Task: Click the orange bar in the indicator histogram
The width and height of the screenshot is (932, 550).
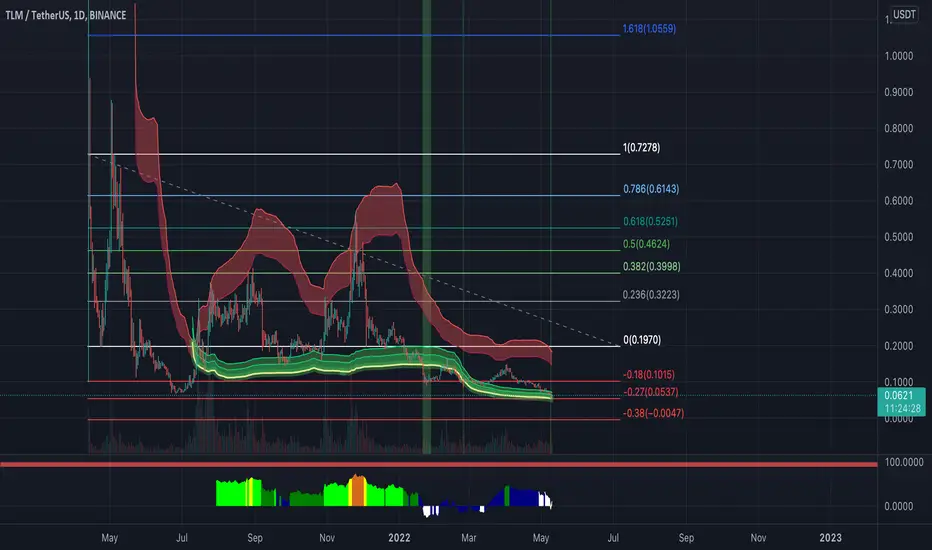Action: (357, 491)
